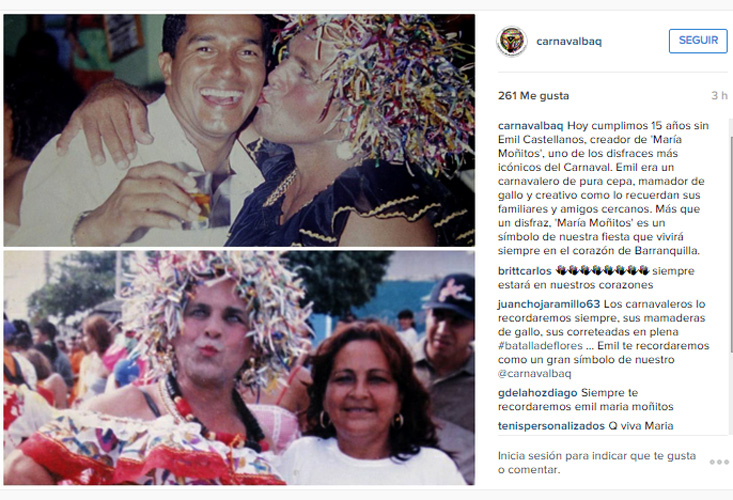Open the three-dot more options menu
The image size is (733, 500).
719,462
